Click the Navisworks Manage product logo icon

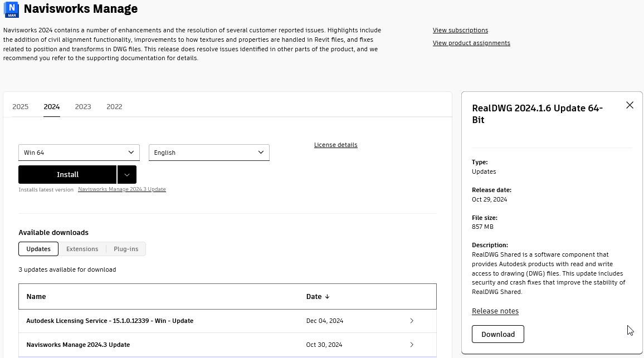click(x=11, y=9)
